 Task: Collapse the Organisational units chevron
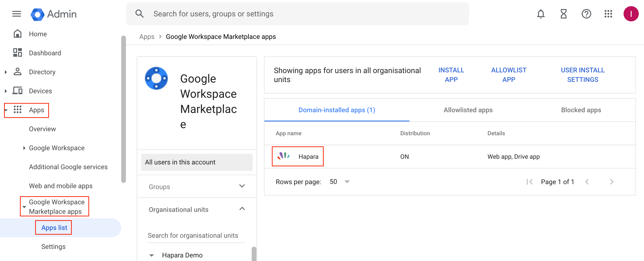tap(242, 209)
